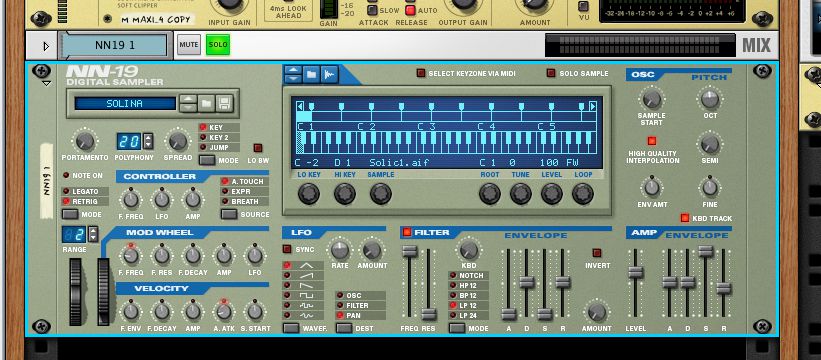Click the ROOT knob
Viewport: 821px width, 360px height.
click(x=490, y=194)
